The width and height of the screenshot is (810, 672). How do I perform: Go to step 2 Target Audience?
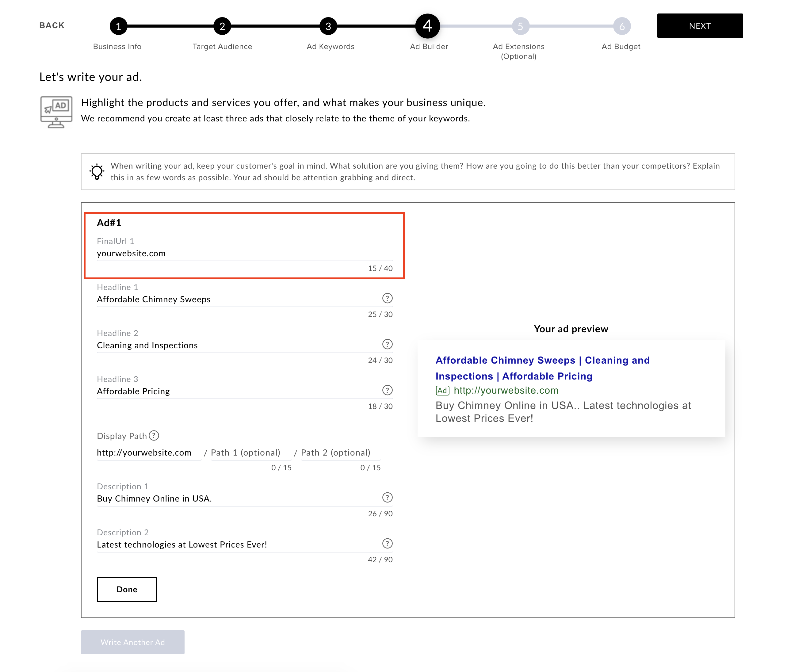pos(222,26)
